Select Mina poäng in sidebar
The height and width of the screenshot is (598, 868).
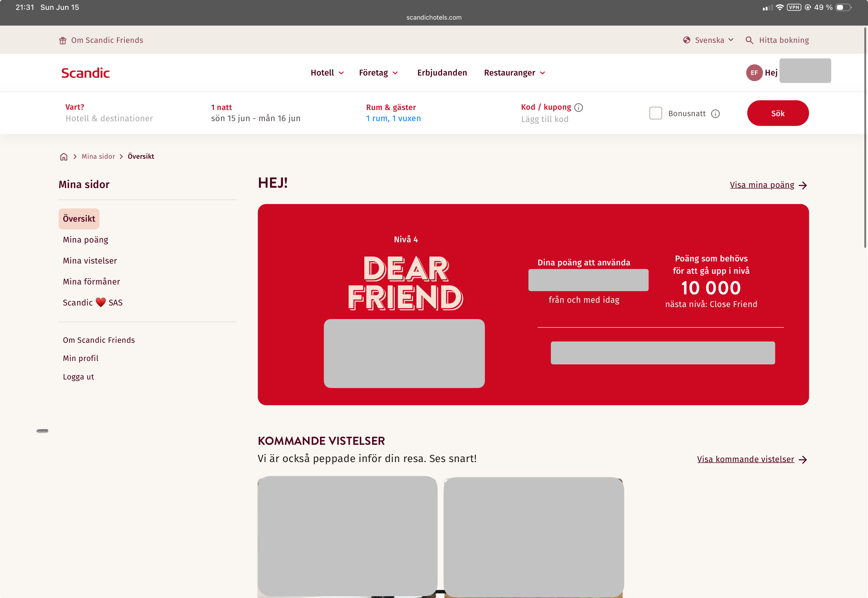85,240
